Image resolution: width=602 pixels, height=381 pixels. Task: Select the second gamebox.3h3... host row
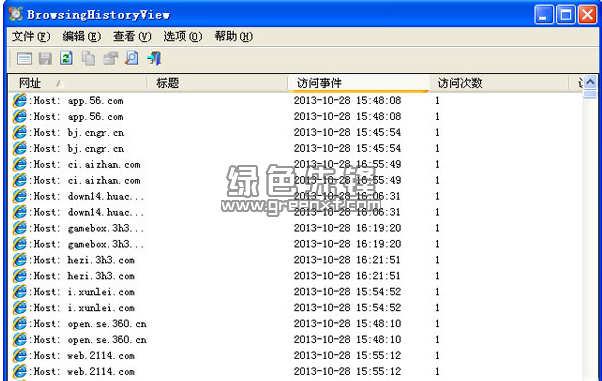click(295, 244)
